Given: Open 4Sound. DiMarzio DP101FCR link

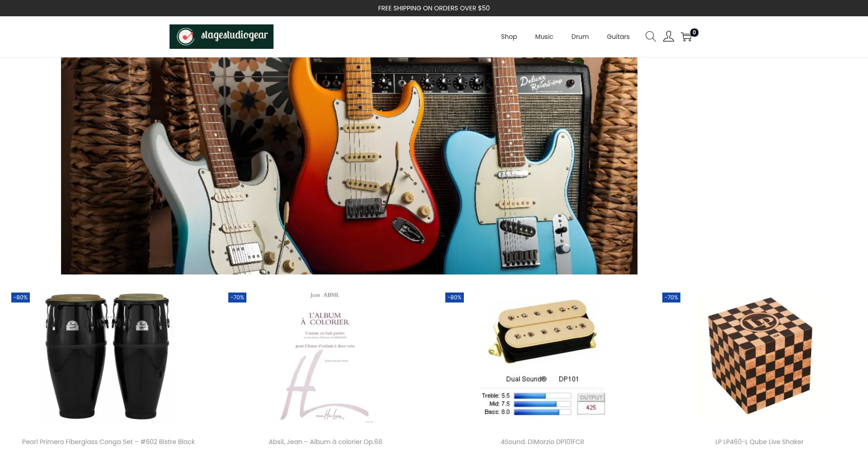Looking at the screenshot, I should click(542, 442).
